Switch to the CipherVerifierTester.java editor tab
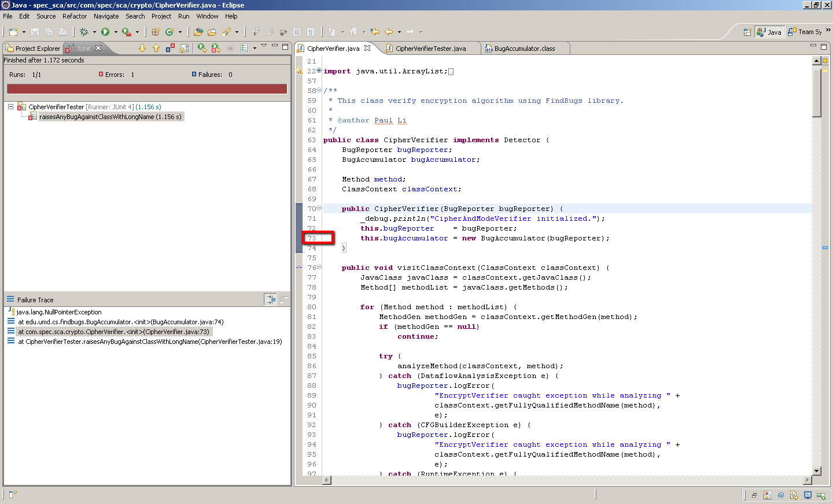833x504 pixels. pos(430,49)
